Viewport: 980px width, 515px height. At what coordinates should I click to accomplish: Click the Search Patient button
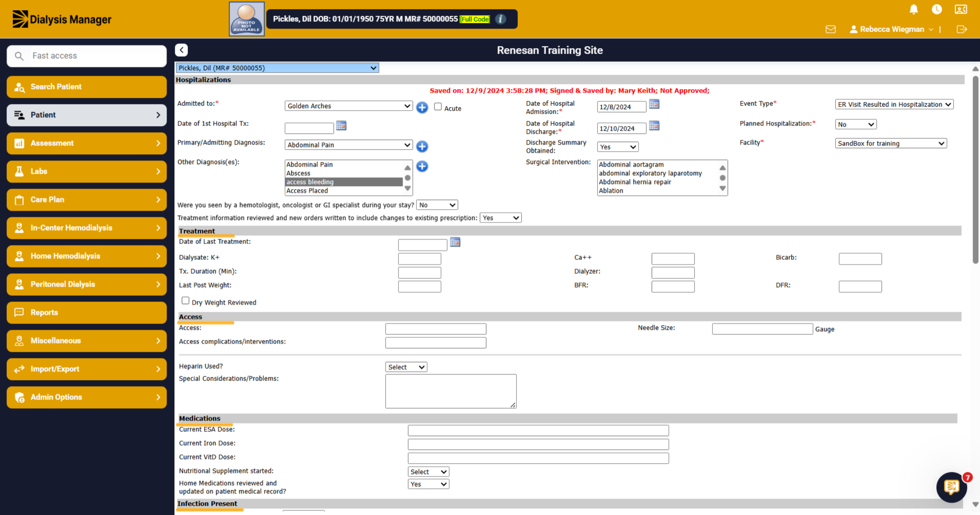pyautogui.click(x=87, y=87)
